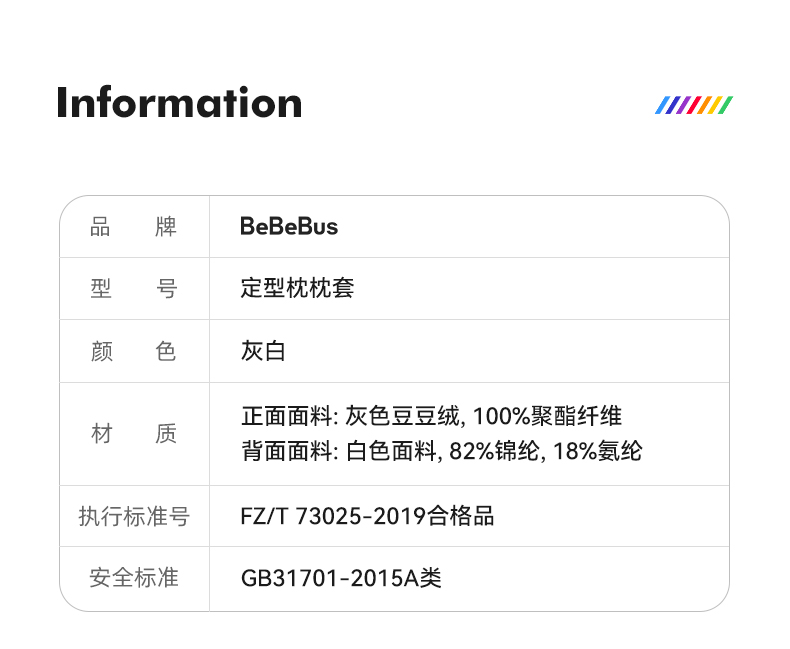Select the 安全标准 row label
The image size is (790, 649).
[x=134, y=578]
